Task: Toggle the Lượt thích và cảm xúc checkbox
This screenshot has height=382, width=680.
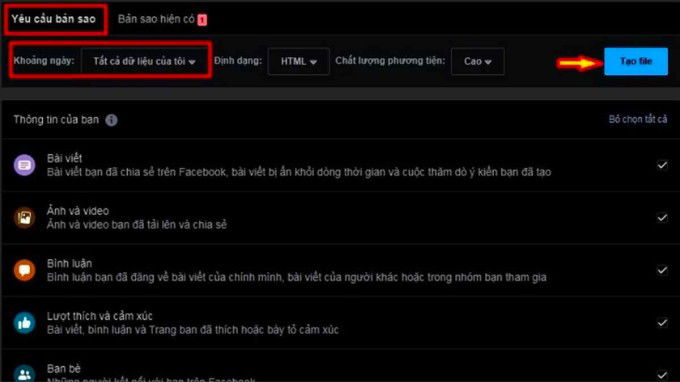Action: (662, 323)
